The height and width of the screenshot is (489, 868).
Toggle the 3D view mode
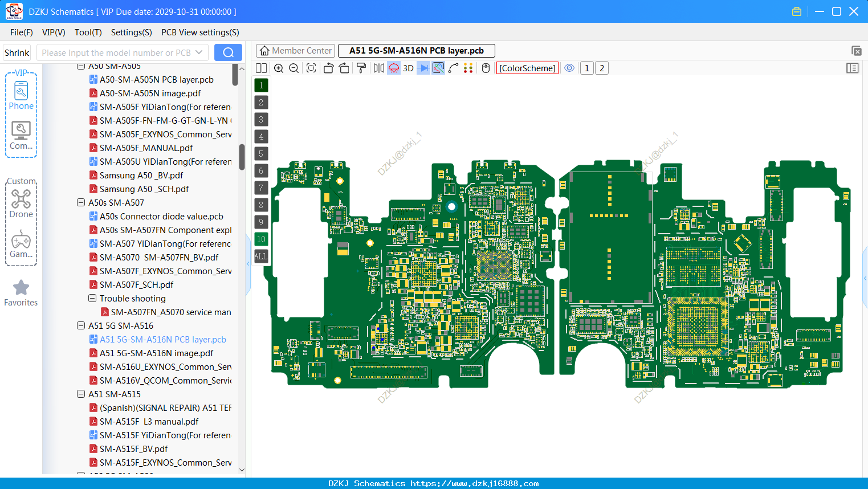pyautogui.click(x=408, y=68)
